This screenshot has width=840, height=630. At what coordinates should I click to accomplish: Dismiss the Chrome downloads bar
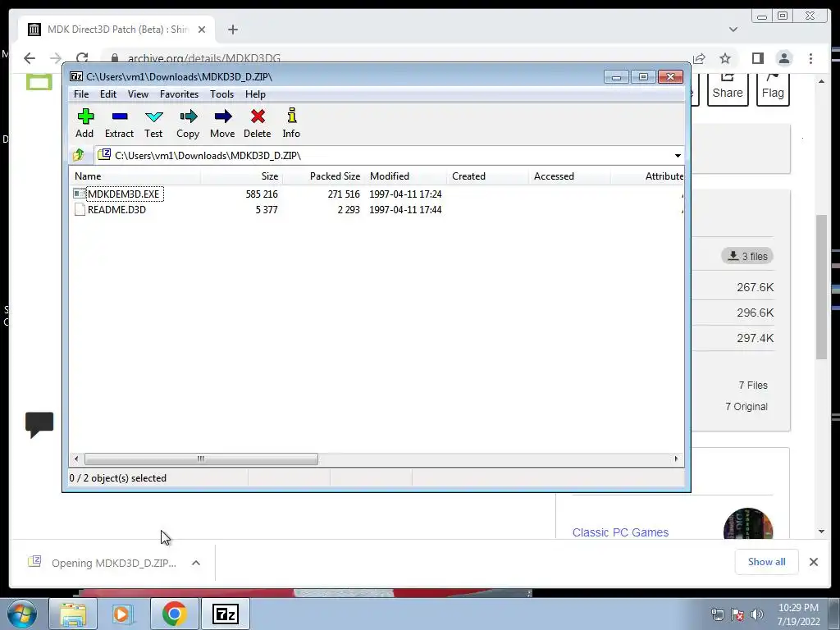click(813, 562)
